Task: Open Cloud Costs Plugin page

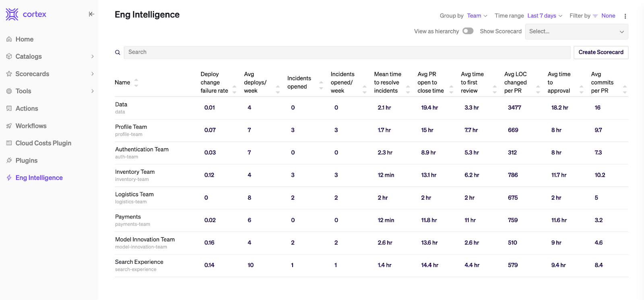Action: pyautogui.click(x=43, y=143)
